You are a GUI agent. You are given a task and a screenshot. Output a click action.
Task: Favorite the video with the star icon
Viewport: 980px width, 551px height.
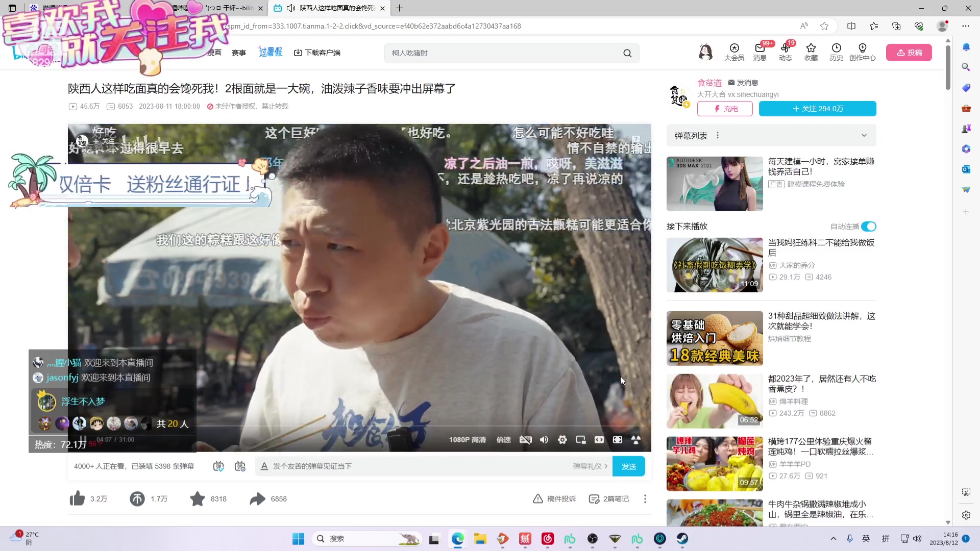point(198,498)
